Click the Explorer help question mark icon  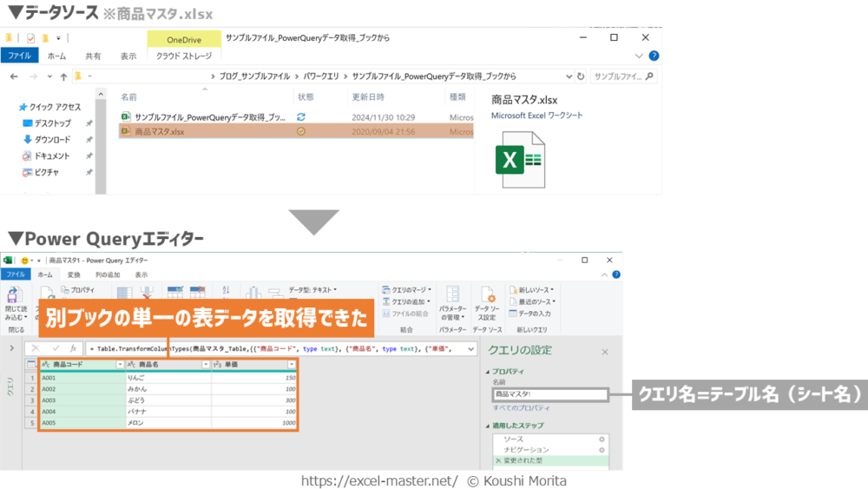(x=654, y=56)
